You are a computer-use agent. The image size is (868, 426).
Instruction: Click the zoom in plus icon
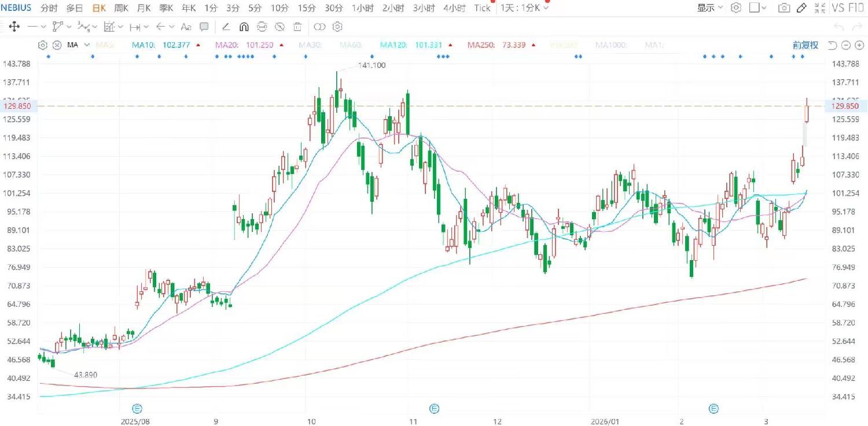858,45
